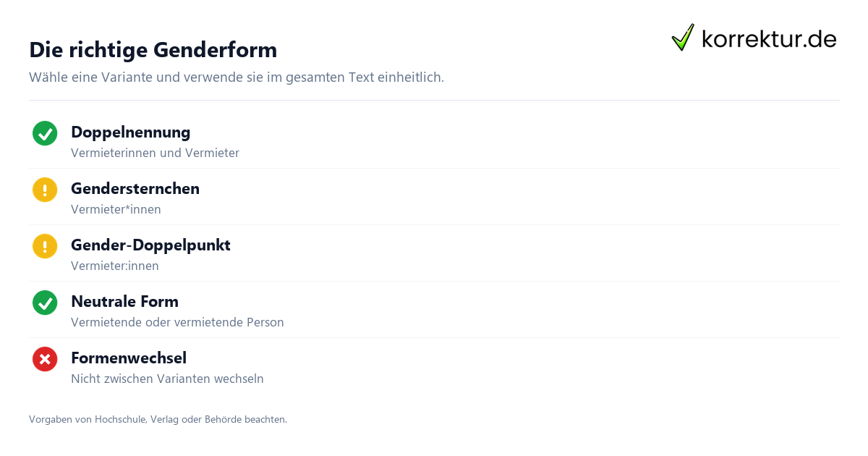This screenshot has height=456, width=868.
Task: Click the green checkmark icon beside Doppelnennung
Action: point(45,133)
